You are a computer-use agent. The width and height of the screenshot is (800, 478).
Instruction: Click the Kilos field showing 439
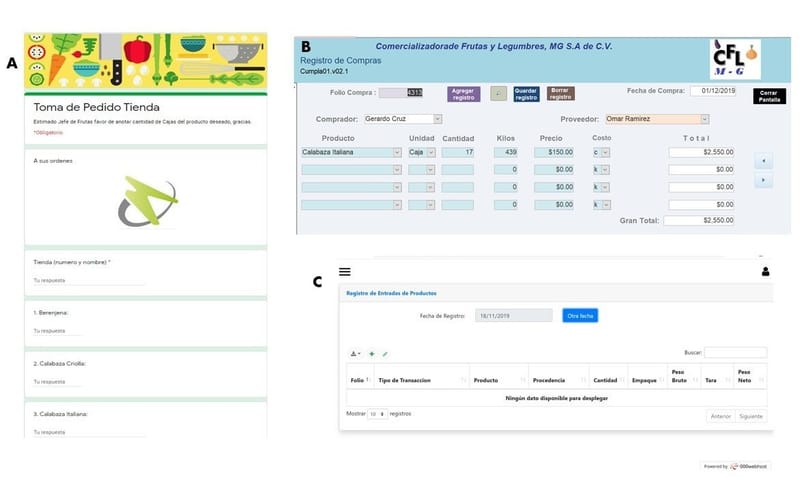[506, 152]
